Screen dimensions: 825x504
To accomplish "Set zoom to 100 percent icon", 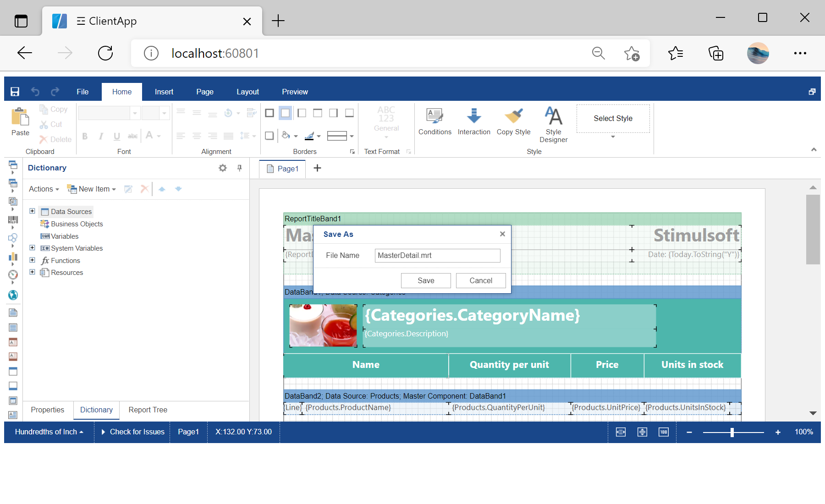I will 664,432.
